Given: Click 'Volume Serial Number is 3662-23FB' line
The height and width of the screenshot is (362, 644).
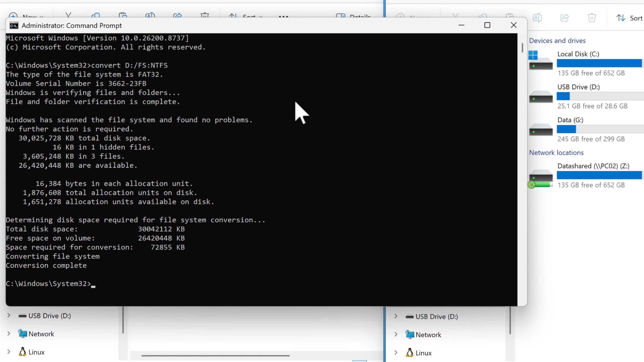Looking at the screenshot, I should (76, 84).
